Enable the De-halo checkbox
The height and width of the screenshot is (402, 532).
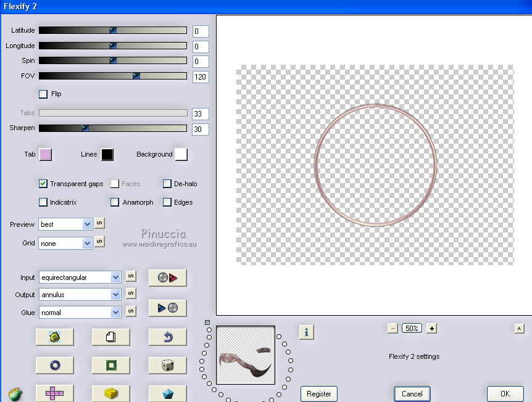pyautogui.click(x=167, y=184)
